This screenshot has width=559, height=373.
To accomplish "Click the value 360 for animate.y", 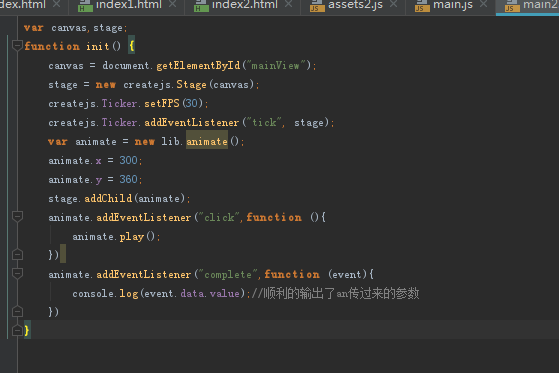I will point(128,179).
